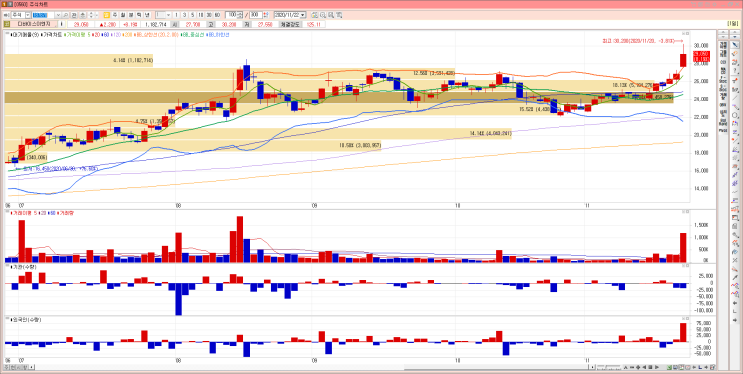The image size is (743, 374).
Task: Click the '100' bar count field
Action: [232, 15]
